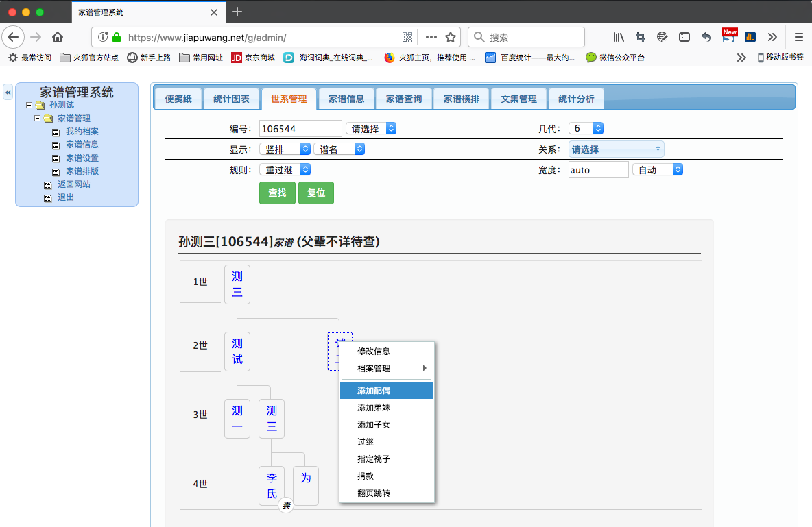Viewport: 812px width, 527px height.
Task: Switch to the 统计图表 tab
Action: click(232, 99)
